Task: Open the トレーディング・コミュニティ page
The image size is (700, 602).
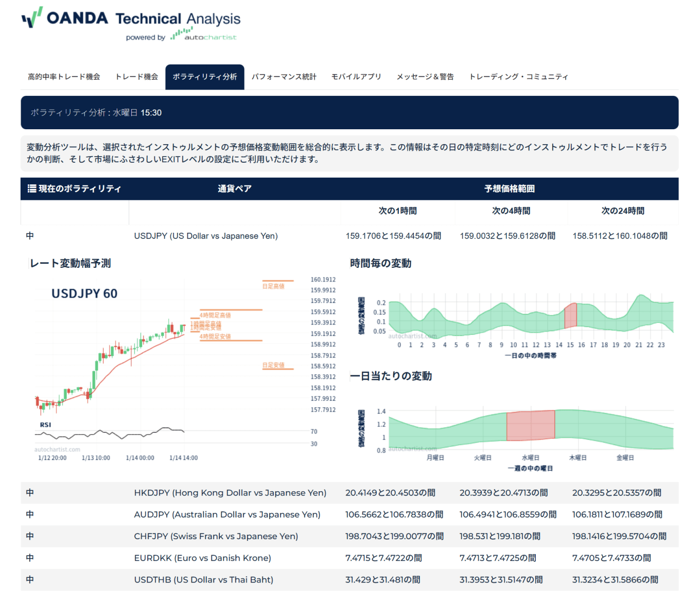Action: 519,76
